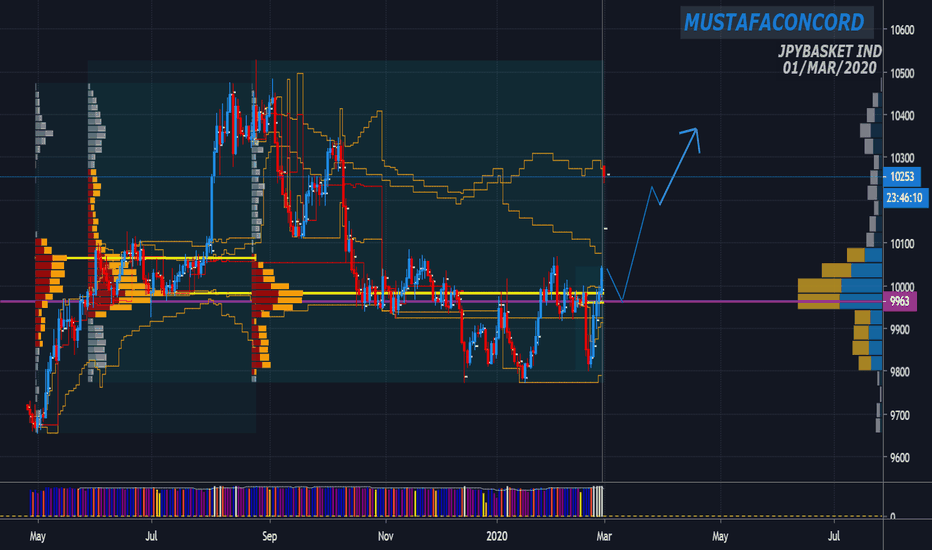Click the Sep date axis label
The image size is (932, 550).
pos(269,536)
